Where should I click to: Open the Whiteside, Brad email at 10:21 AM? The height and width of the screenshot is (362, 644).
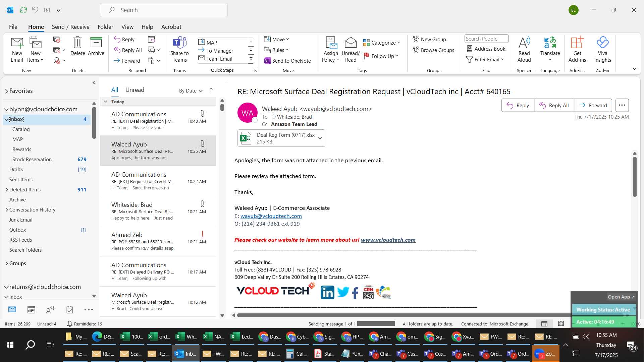pyautogui.click(x=158, y=211)
